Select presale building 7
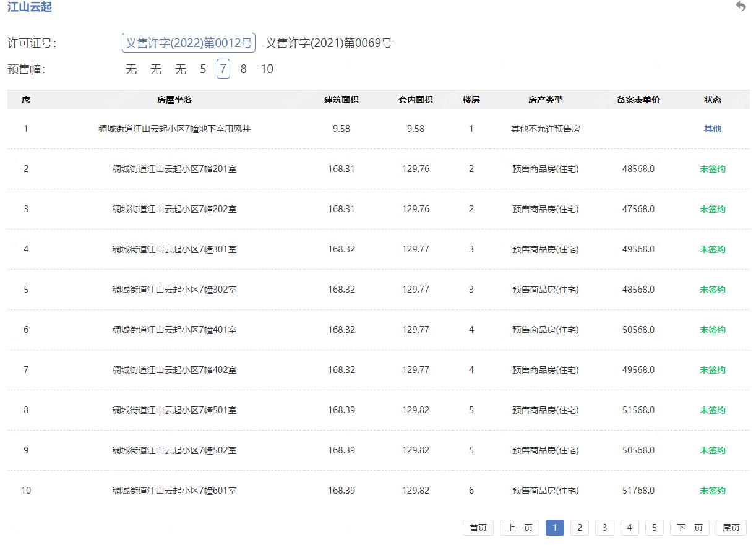The image size is (756, 545). coord(223,69)
